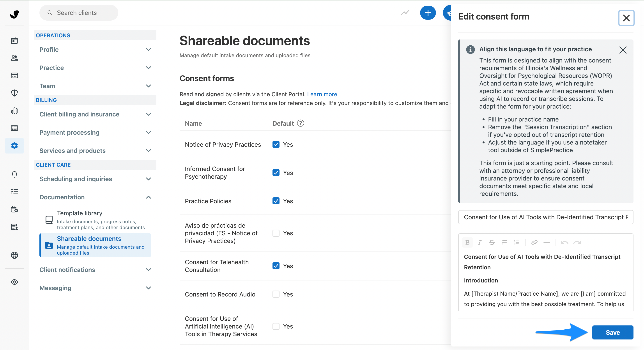The width and height of the screenshot is (644, 350).
Task: Open Notice of Privacy Practices form
Action: coord(223,145)
